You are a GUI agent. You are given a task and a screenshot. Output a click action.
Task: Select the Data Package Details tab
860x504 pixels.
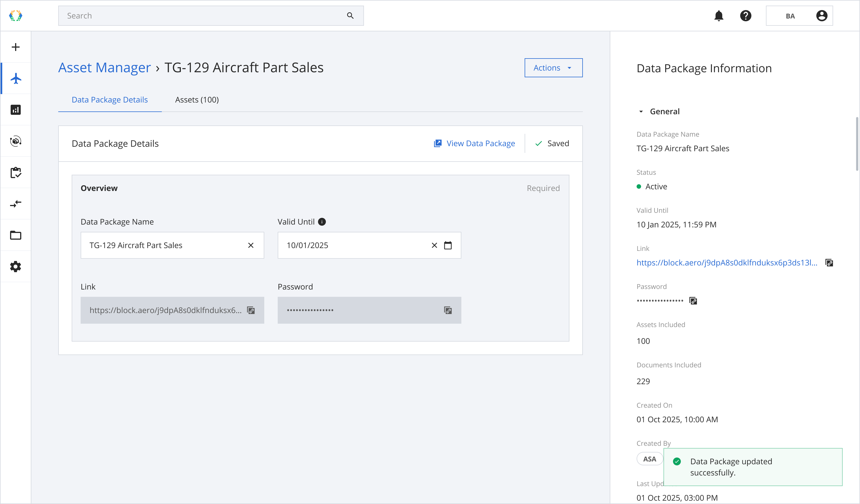click(109, 100)
